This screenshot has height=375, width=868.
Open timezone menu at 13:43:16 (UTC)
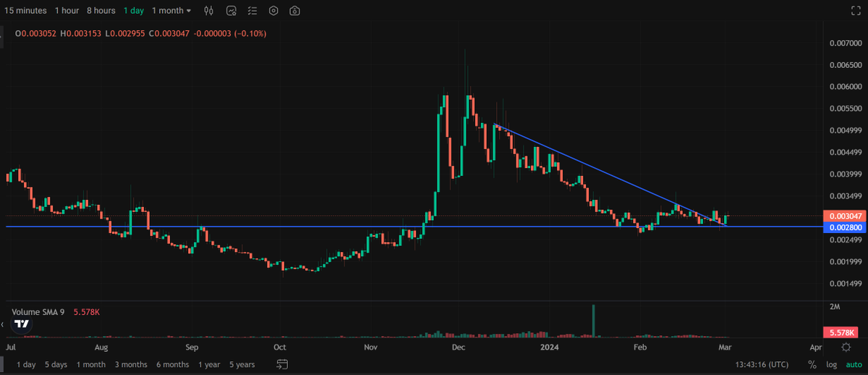click(x=763, y=365)
